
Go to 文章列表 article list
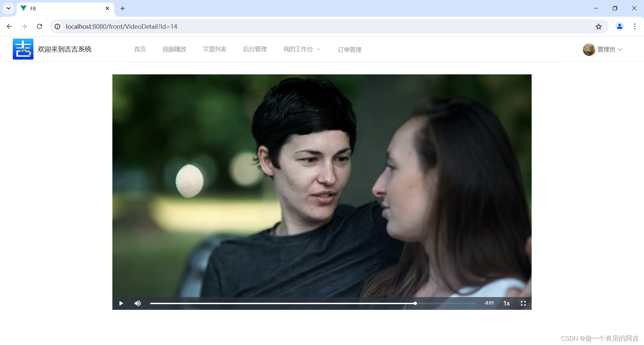pos(215,49)
